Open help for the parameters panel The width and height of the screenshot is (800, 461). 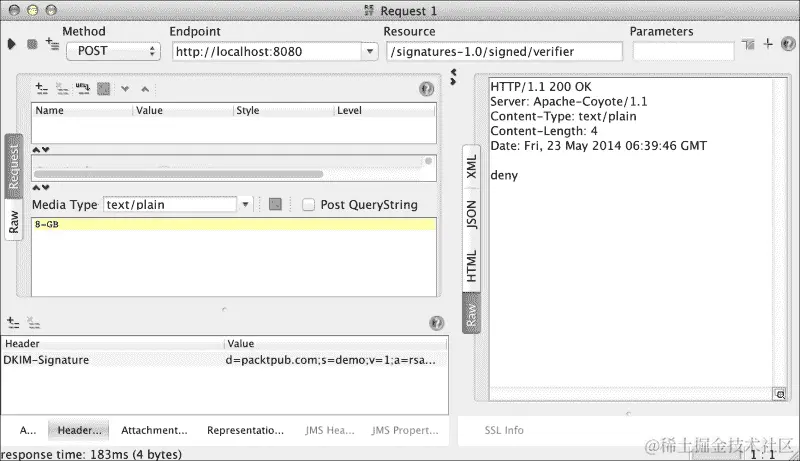[x=426, y=89]
